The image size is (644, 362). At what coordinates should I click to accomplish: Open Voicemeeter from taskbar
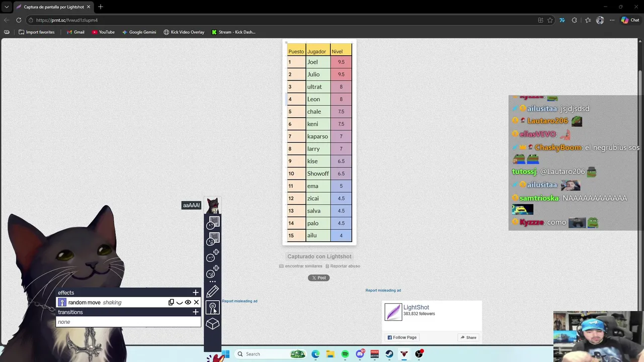click(374, 354)
